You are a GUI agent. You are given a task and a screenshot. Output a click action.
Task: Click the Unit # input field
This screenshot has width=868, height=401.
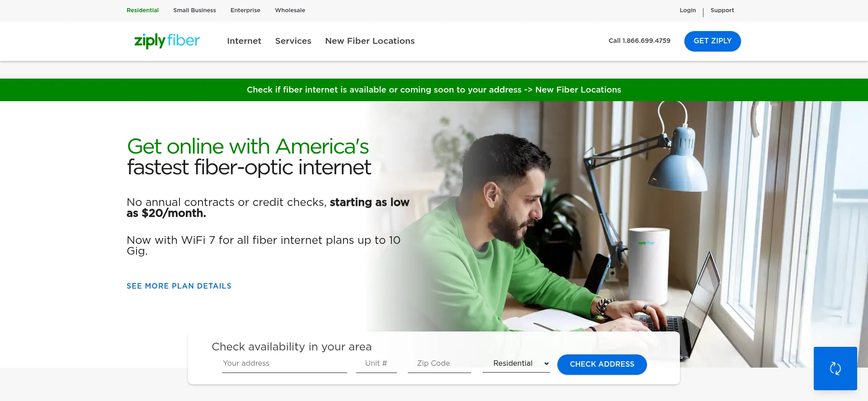376,364
